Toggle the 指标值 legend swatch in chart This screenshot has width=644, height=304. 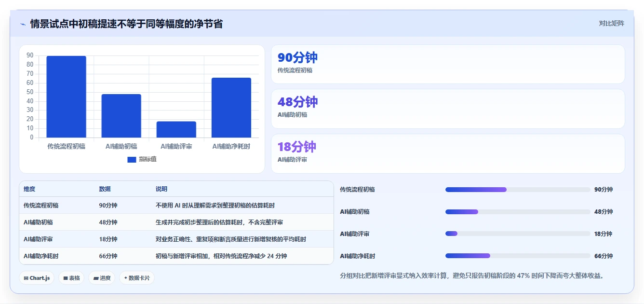click(132, 159)
